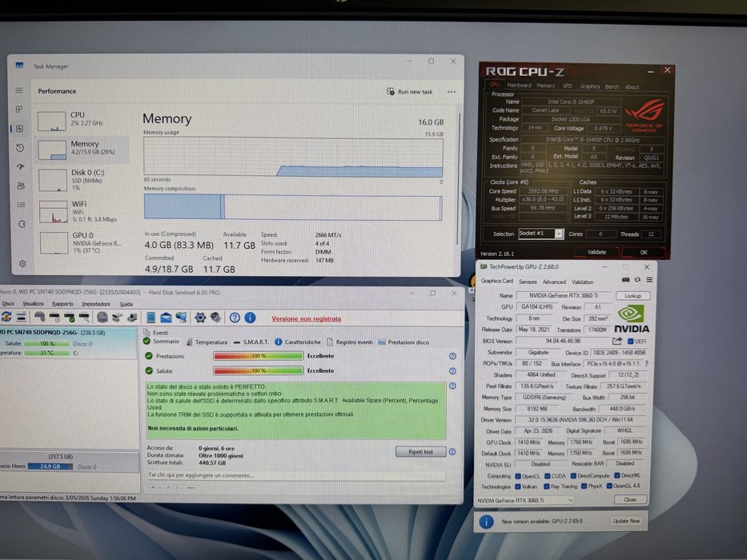The height and width of the screenshot is (560, 747).
Task: Open S.M.A.R.T. tab in Hard Disk Sentinel
Action: pos(251,342)
